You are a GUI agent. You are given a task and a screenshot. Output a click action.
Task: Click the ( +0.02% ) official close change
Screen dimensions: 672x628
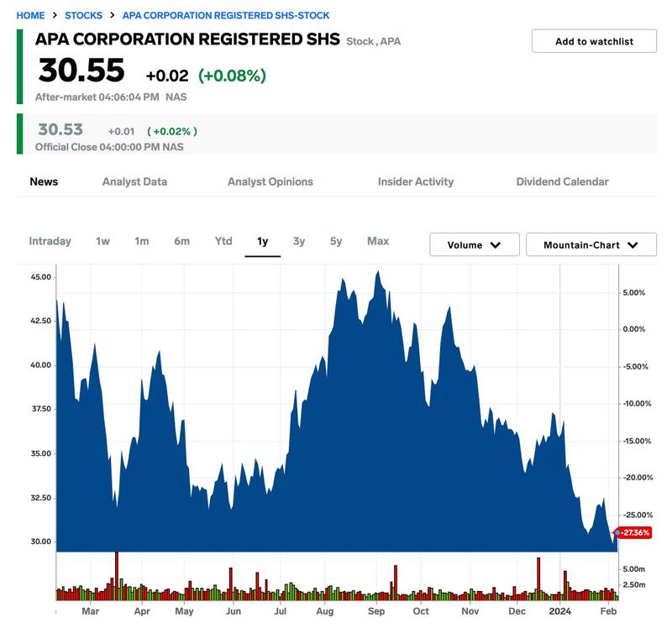[x=172, y=131]
